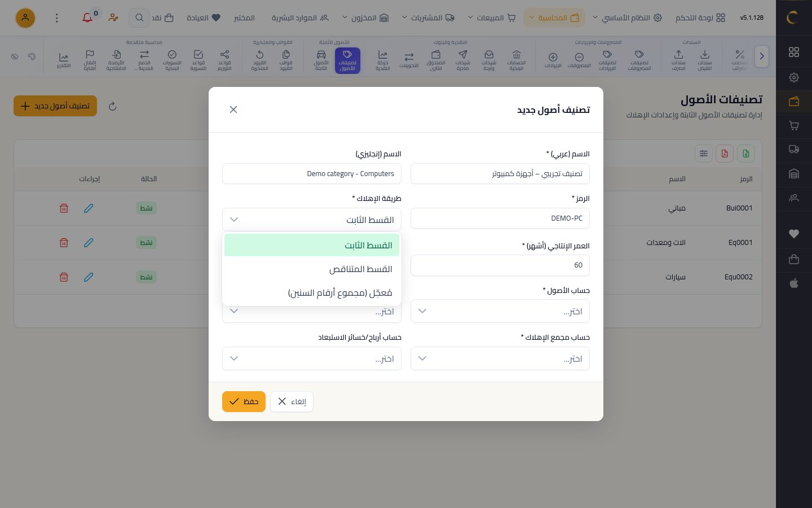Click the English name input field
The image size is (812, 508).
[312, 174]
